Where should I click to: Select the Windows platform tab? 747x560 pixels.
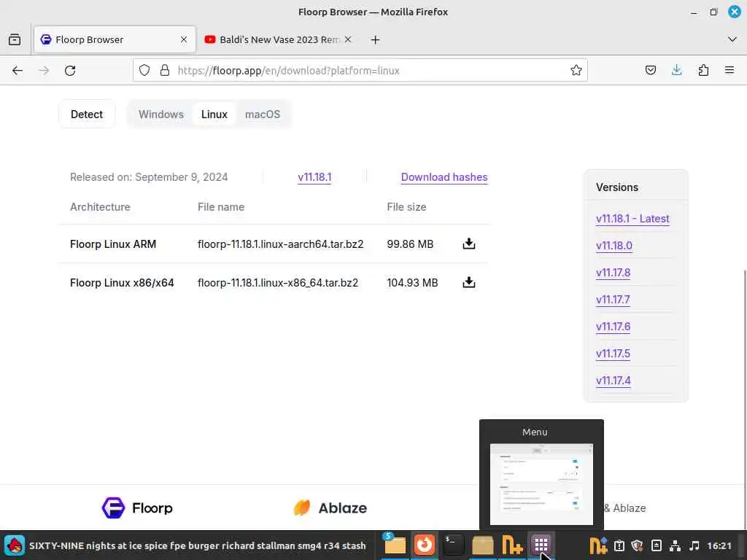point(161,114)
